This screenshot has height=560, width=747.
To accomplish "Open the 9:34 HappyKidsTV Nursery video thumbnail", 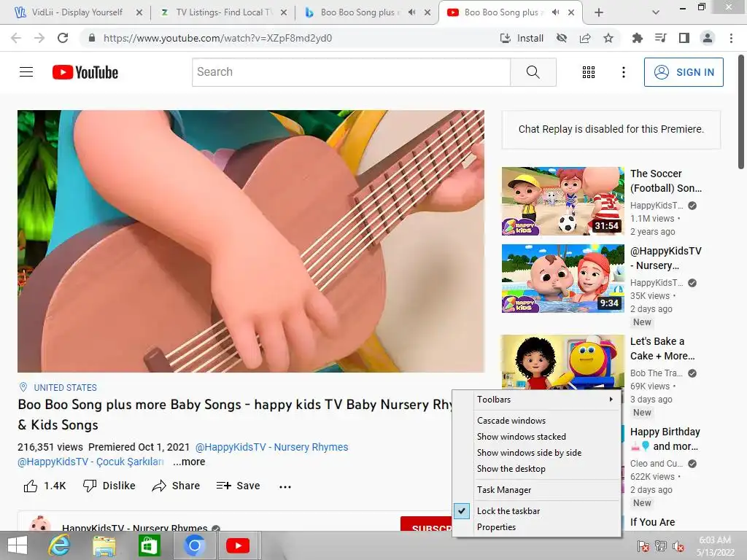I will tap(562, 279).
